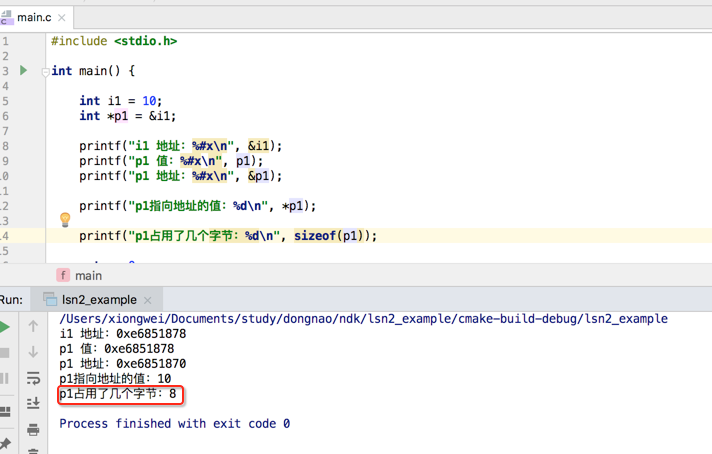Select the main.c editor tab

[34, 18]
